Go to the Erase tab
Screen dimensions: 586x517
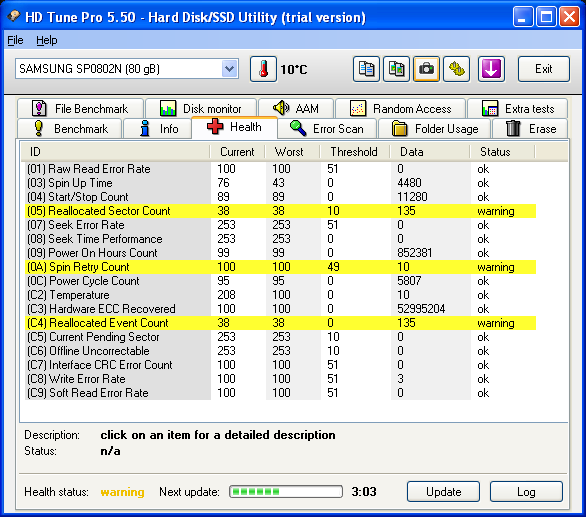530,129
